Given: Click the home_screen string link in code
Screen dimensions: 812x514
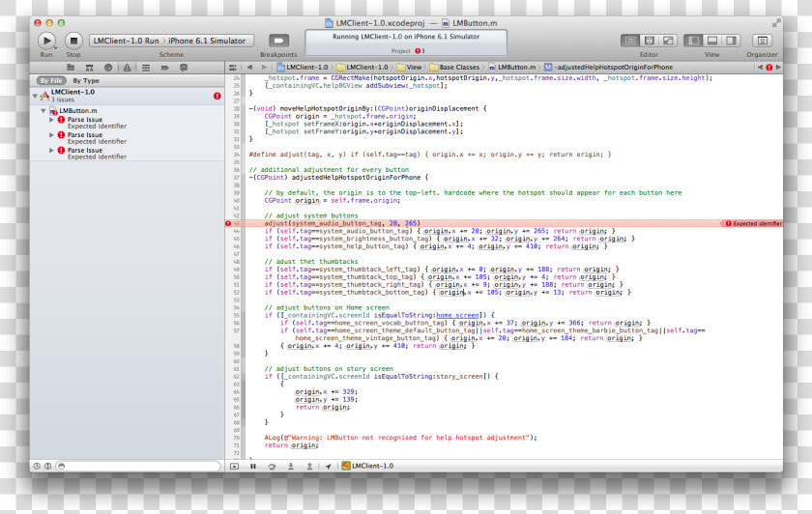Looking at the screenshot, I should pos(457,315).
